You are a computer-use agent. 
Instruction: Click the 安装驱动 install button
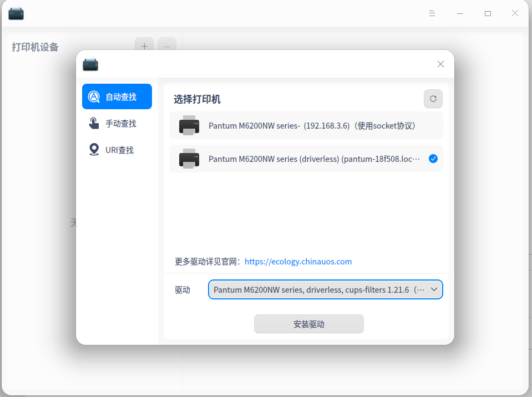click(308, 324)
